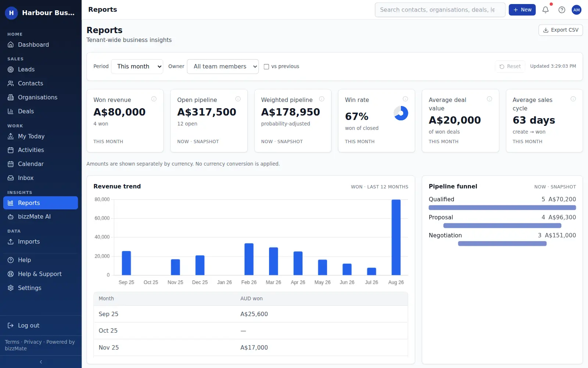Click the Imports upload icon
588x368 pixels.
(x=11, y=241)
